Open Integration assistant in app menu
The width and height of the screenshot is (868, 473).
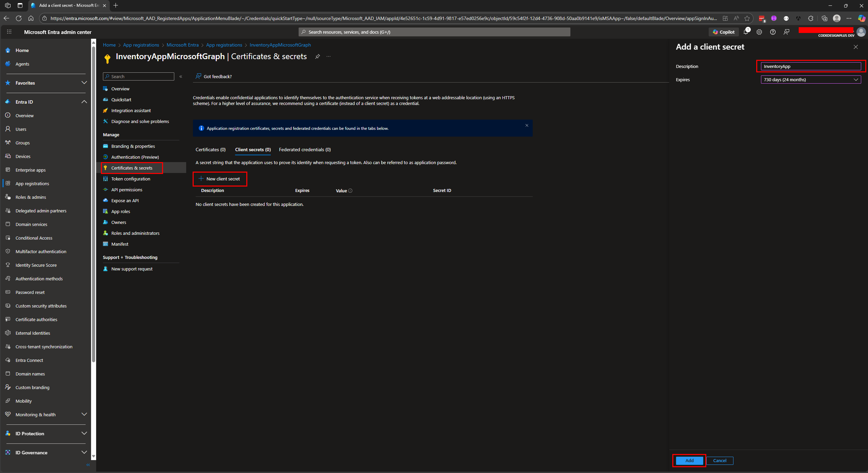(x=131, y=110)
